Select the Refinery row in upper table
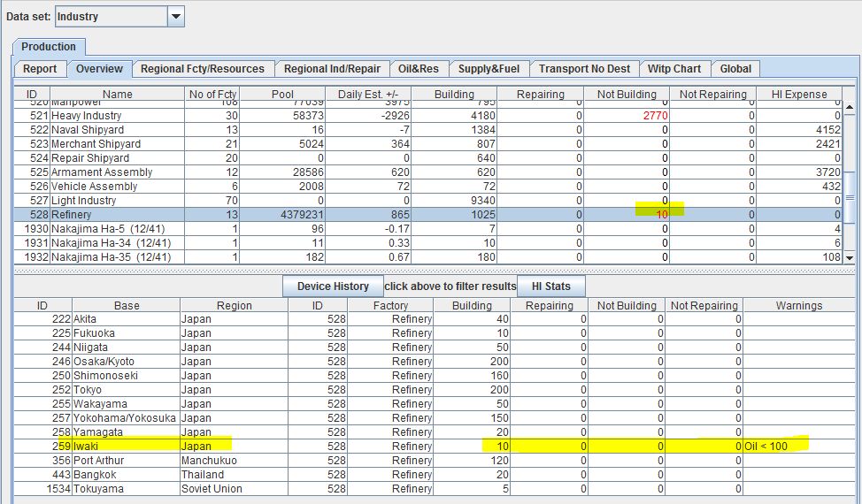This screenshot has height=504, width=862. coord(427,215)
